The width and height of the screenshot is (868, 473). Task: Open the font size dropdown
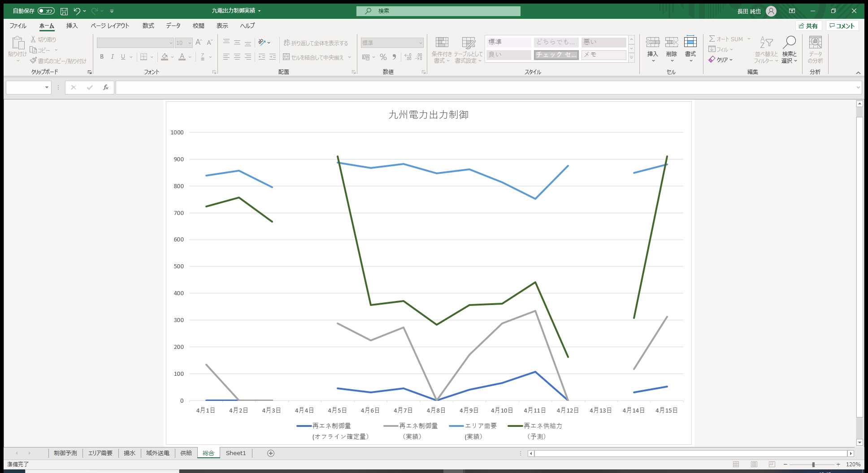pyautogui.click(x=190, y=43)
